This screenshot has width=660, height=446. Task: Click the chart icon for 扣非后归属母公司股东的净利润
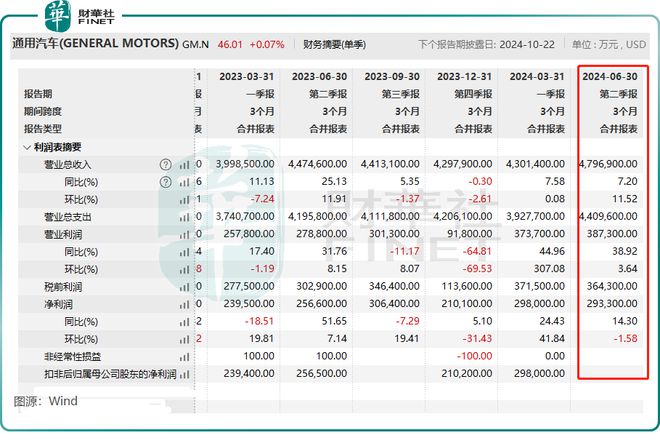pyautogui.click(x=184, y=374)
